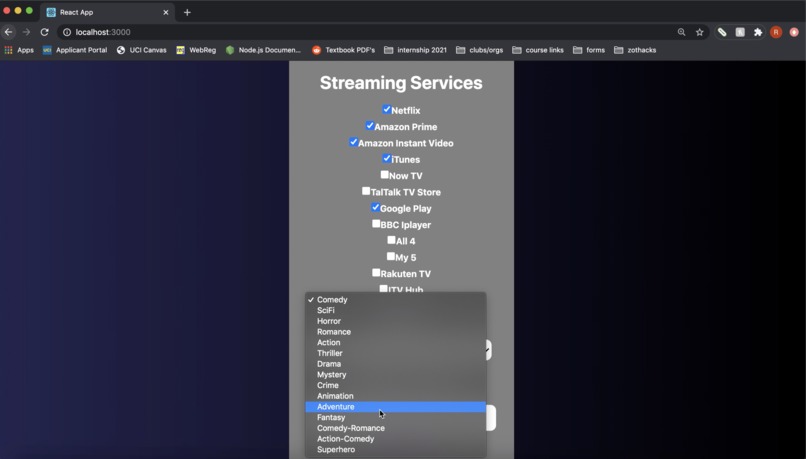This screenshot has height=459, width=806.
Task: Check the Rakuten TV checkbox
Action: click(x=376, y=272)
